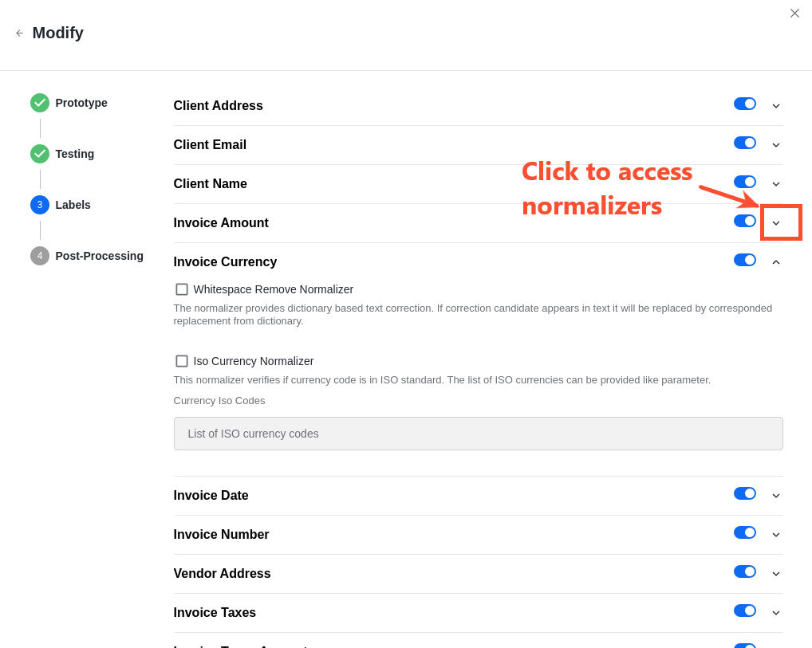Check the Whitespace Remove Normalizer box
This screenshot has width=812, height=648.
[x=182, y=289]
